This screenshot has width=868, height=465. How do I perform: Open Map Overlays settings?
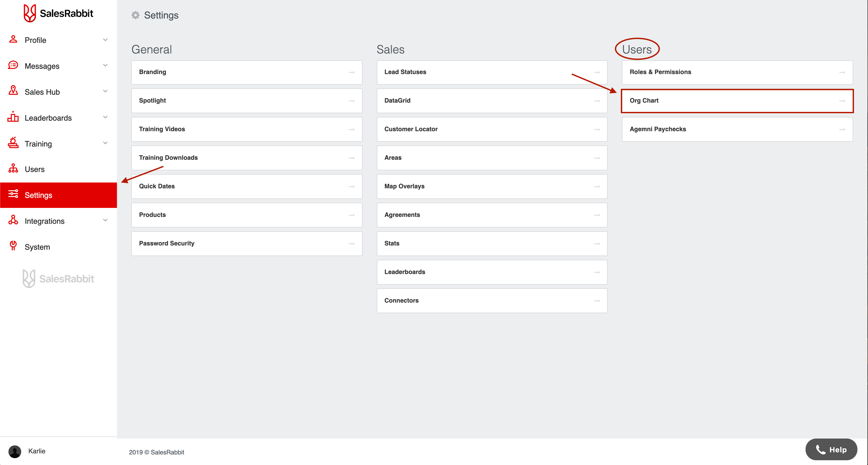492,186
